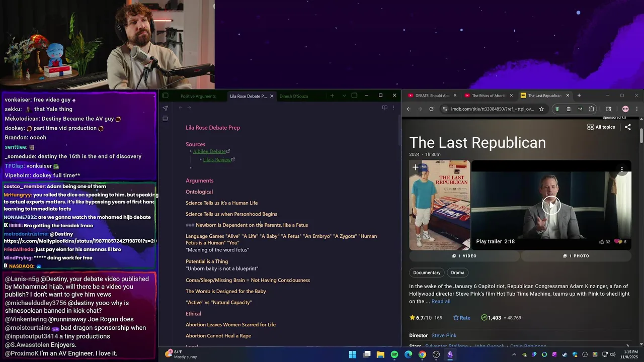The height and width of the screenshot is (362, 644).
Task: Add a new tab in Obsidian
Action: coord(332,96)
